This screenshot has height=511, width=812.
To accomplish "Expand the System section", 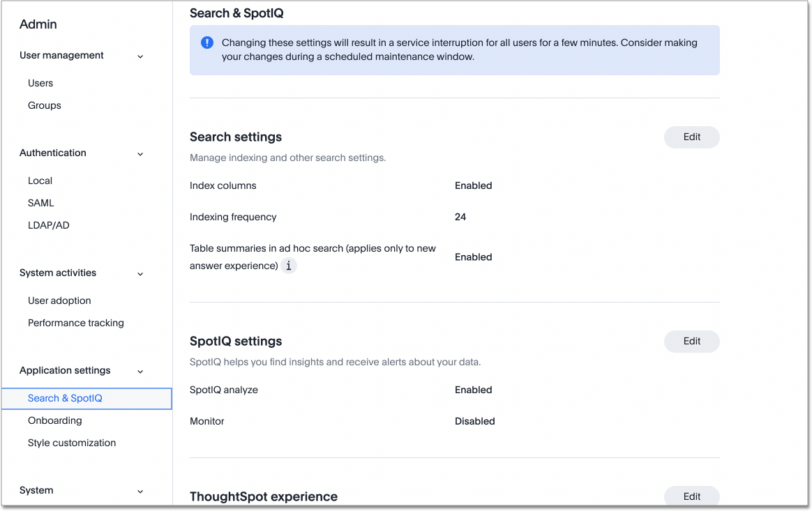I will click(140, 490).
